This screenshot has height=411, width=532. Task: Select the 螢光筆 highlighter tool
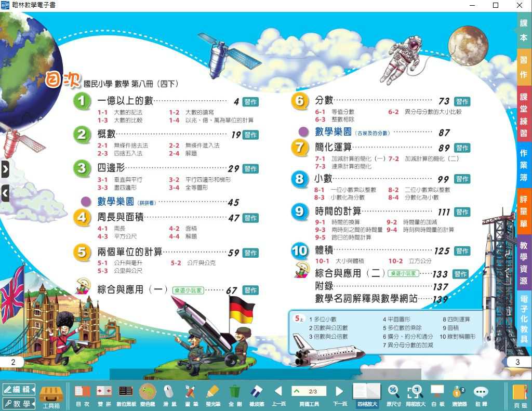click(x=212, y=396)
